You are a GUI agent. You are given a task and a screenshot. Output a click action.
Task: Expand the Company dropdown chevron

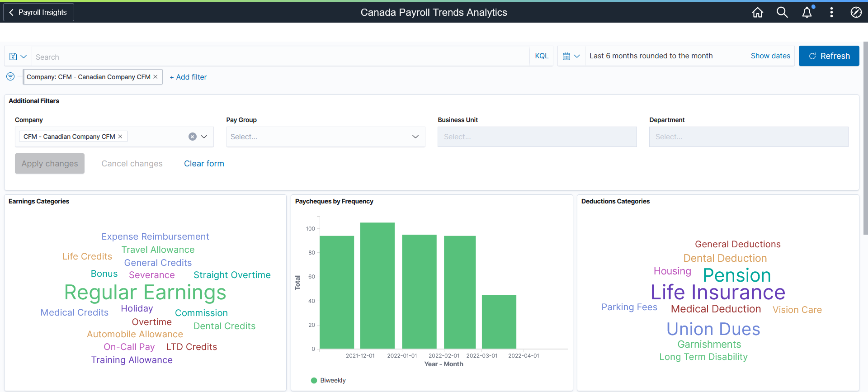tap(204, 137)
